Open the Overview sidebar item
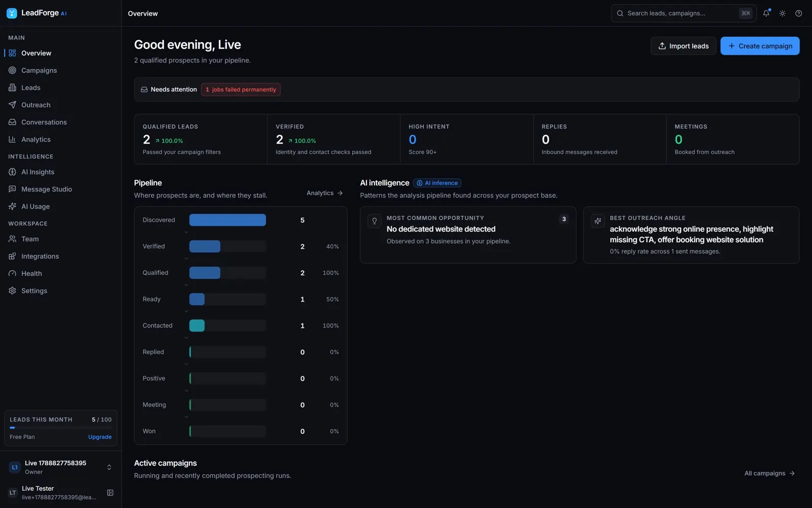The width and height of the screenshot is (812, 508). [x=61, y=53]
